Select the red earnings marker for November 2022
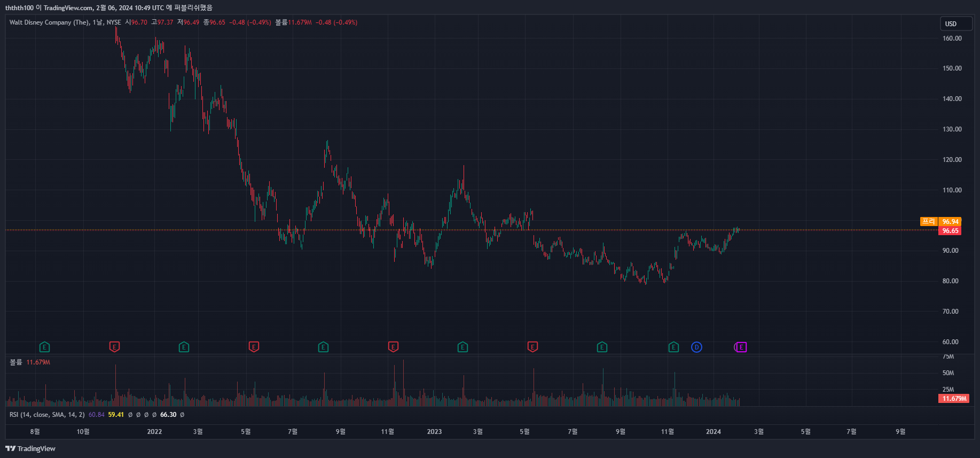Image resolution: width=980 pixels, height=458 pixels. coord(393,347)
